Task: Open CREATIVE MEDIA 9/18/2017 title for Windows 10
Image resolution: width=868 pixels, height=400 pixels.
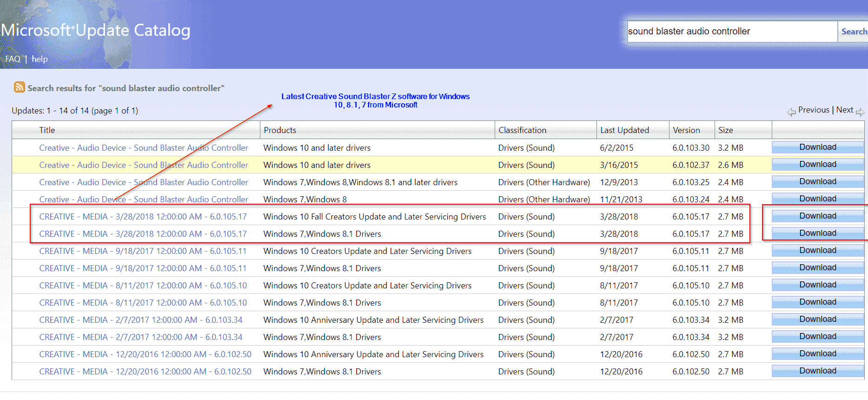Action: pyautogui.click(x=143, y=251)
